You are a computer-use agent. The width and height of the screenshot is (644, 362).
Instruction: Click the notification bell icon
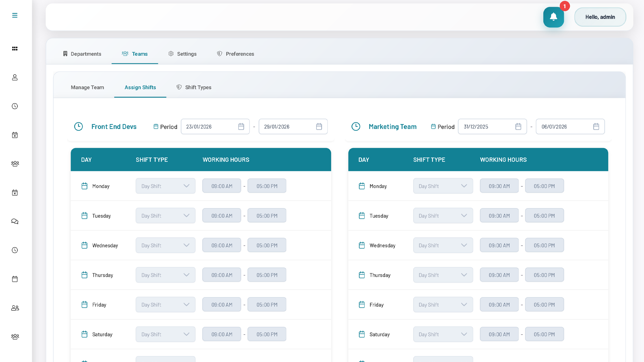click(x=553, y=17)
